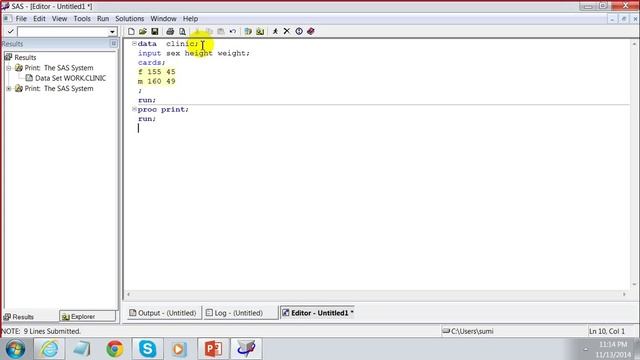Open the Run menu
Viewport: 640px width, 360px height.
click(103, 19)
